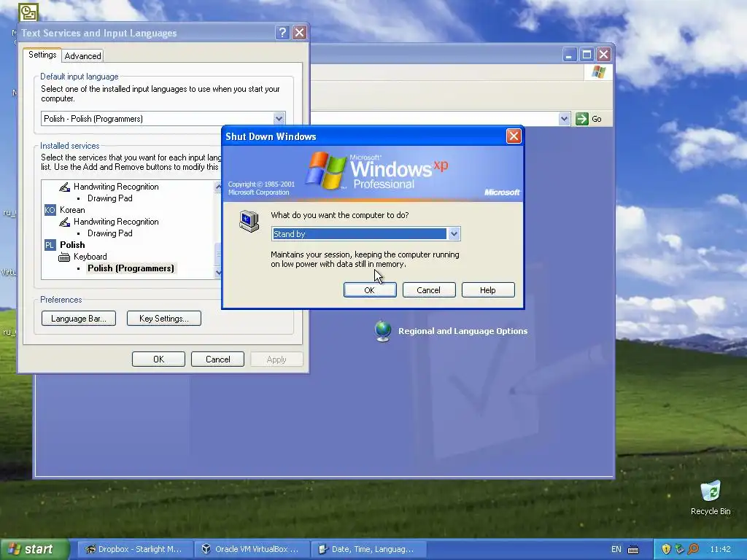Cancel the Text Services dialog
The image size is (747, 560).
217,359
